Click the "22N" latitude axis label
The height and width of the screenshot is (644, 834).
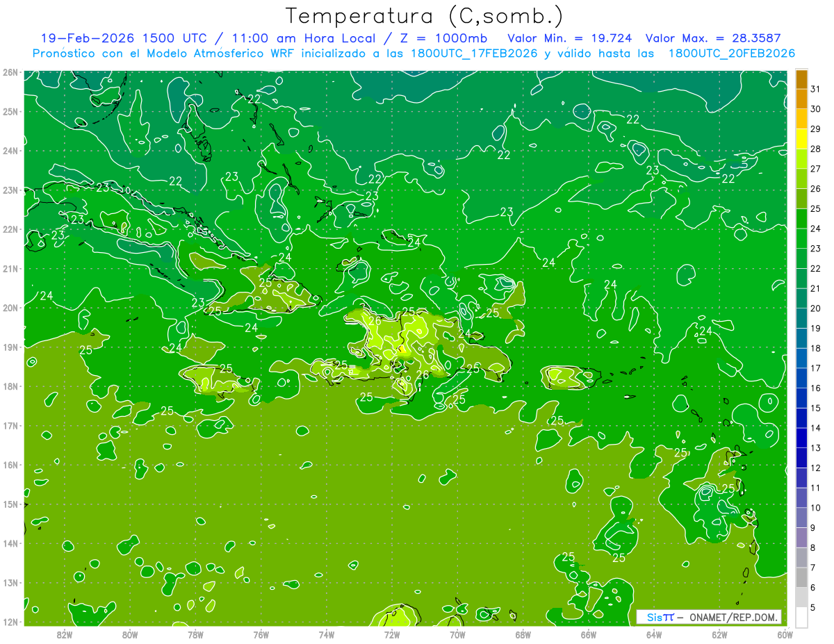tap(9, 229)
